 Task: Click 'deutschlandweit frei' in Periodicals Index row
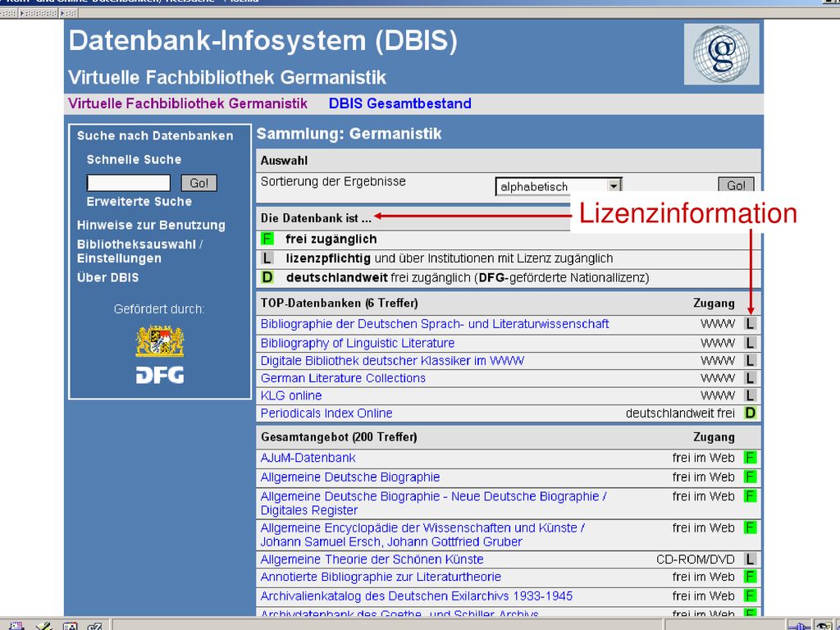pos(680,413)
